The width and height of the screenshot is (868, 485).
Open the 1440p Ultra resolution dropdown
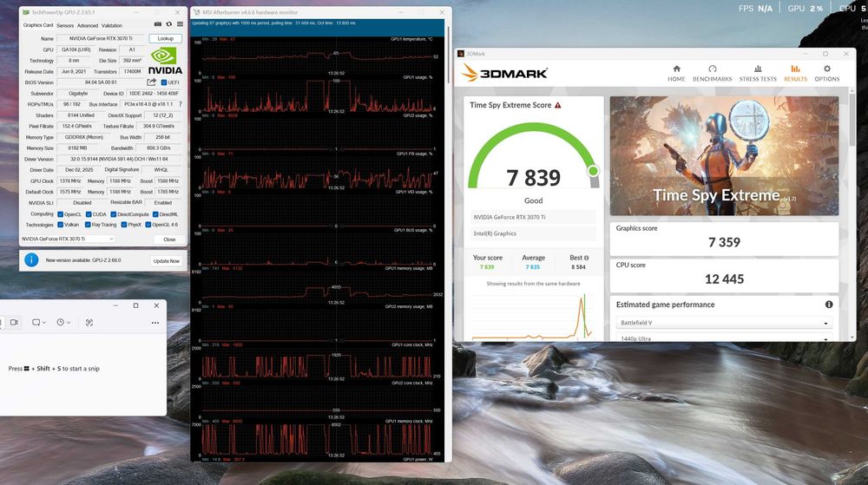(x=724, y=338)
